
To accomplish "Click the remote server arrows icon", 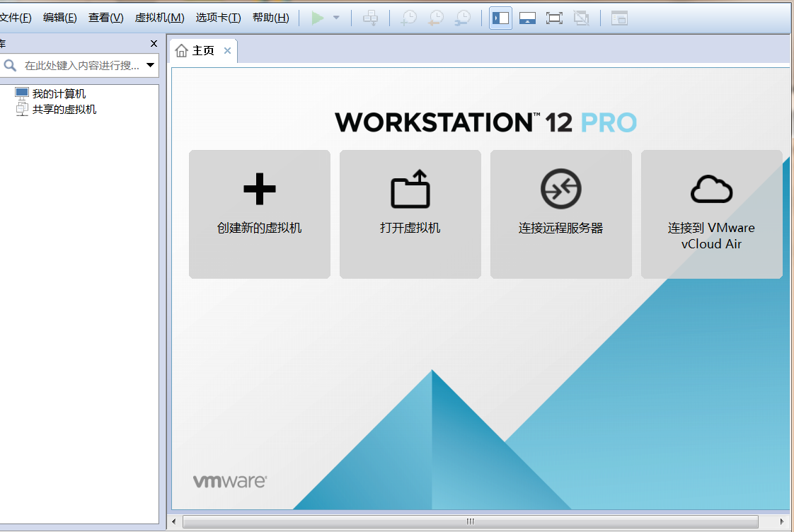I will [561, 189].
